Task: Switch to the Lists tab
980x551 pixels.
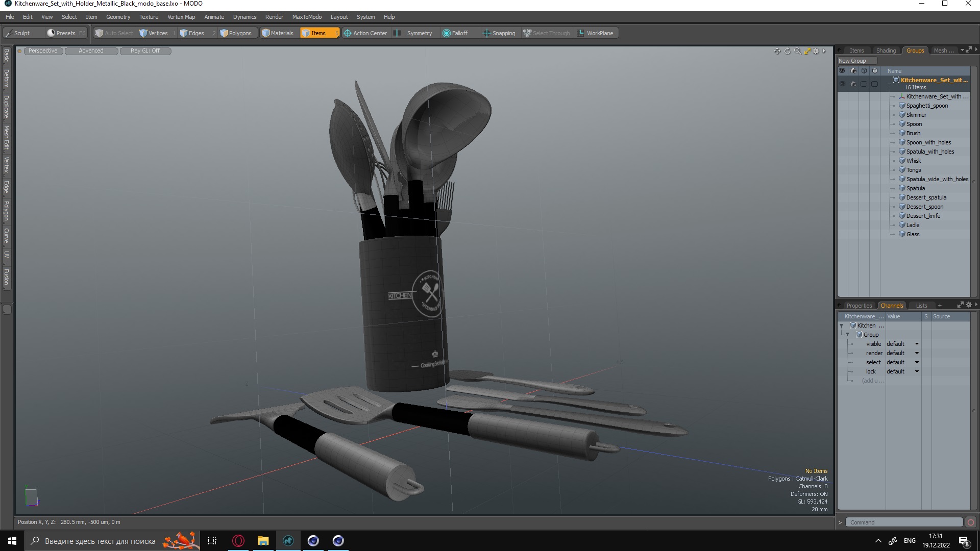Action: pyautogui.click(x=921, y=306)
